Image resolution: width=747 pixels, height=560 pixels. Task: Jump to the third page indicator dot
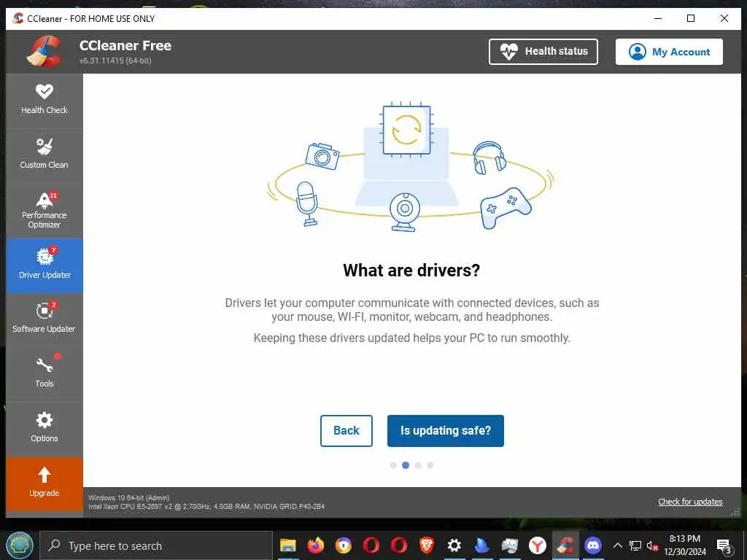click(418, 465)
